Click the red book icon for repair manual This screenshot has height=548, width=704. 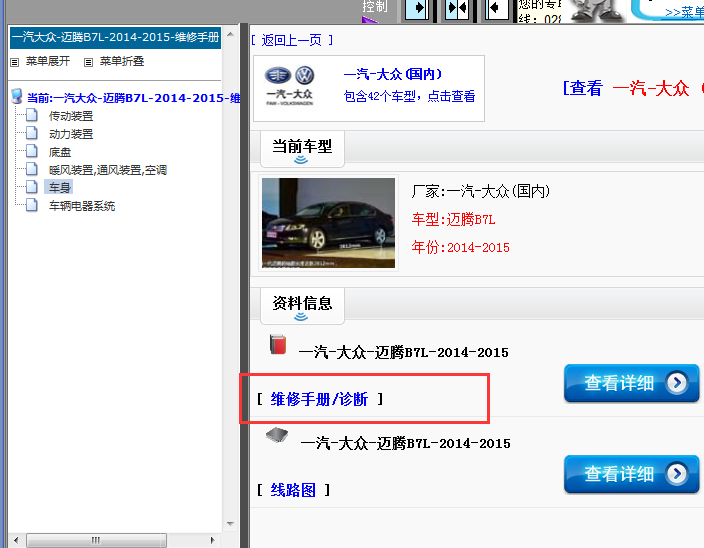(x=278, y=346)
